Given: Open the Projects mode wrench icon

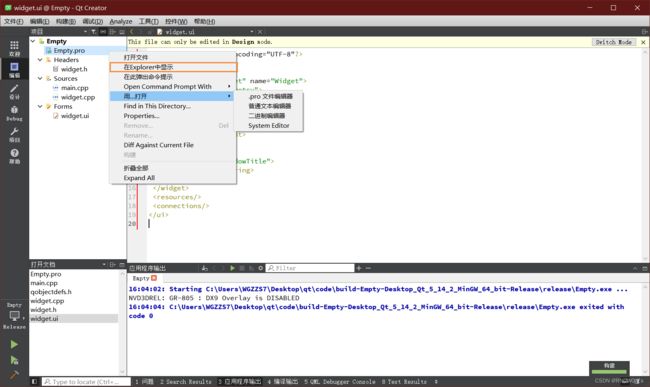Looking at the screenshot, I should [14, 134].
